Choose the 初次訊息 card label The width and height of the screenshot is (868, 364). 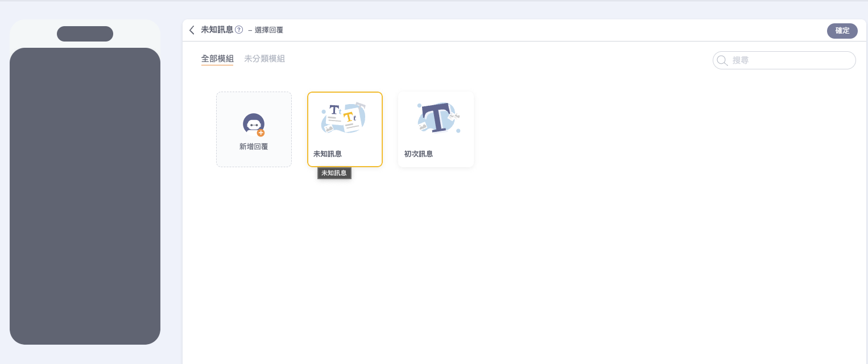(x=419, y=154)
